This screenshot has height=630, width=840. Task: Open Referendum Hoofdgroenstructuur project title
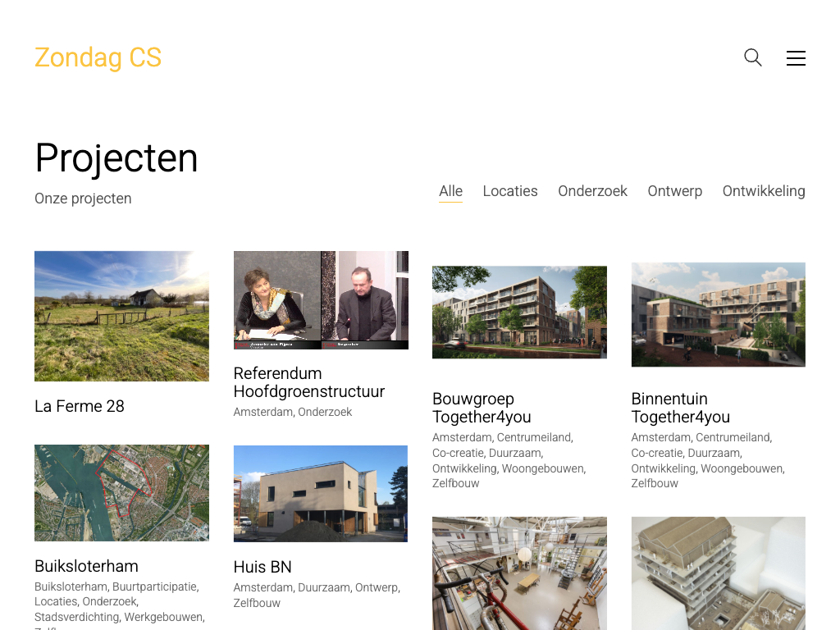click(309, 382)
